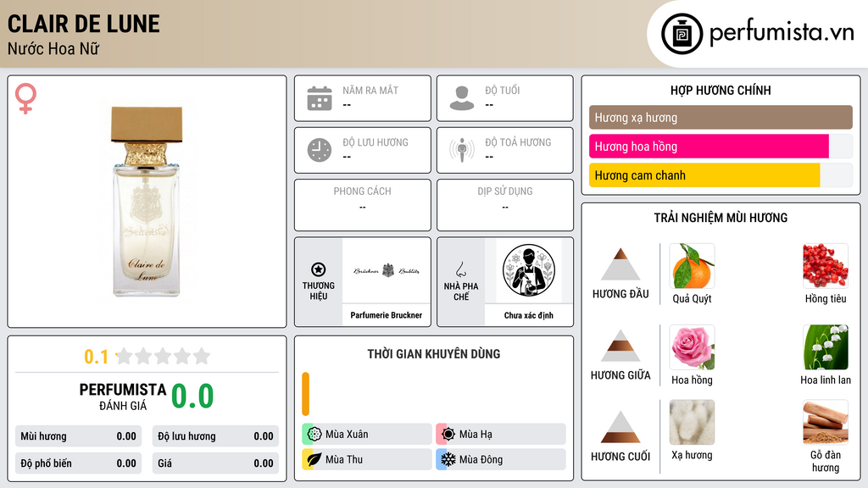Screen dimensions: 868x488
Task: Click the CLAIR DE LUNE title
Action: click(84, 24)
